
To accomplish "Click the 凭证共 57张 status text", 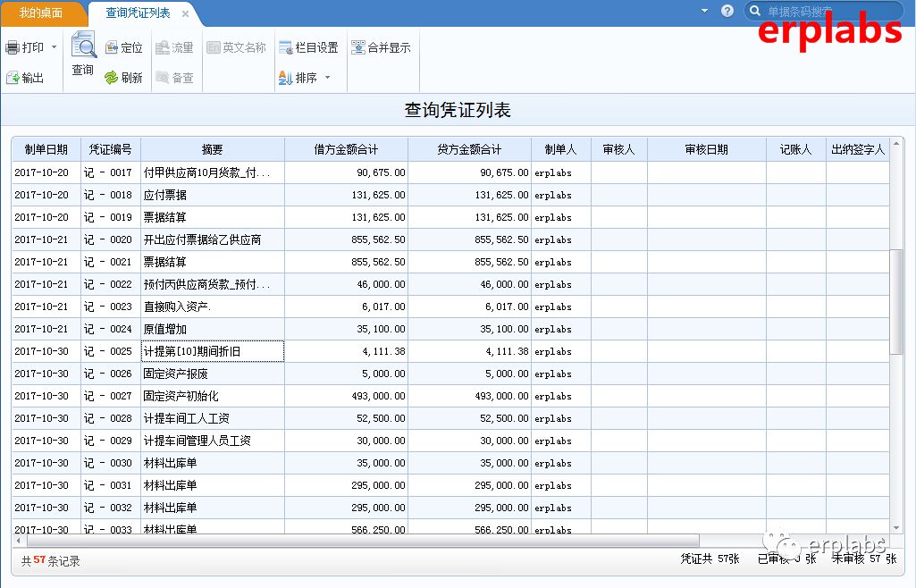I will pyautogui.click(x=710, y=559).
